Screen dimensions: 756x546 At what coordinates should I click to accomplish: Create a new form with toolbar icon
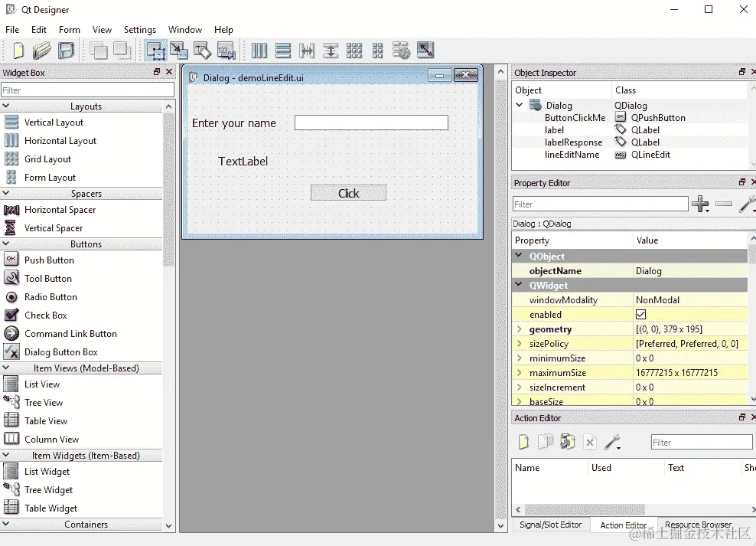(x=18, y=51)
